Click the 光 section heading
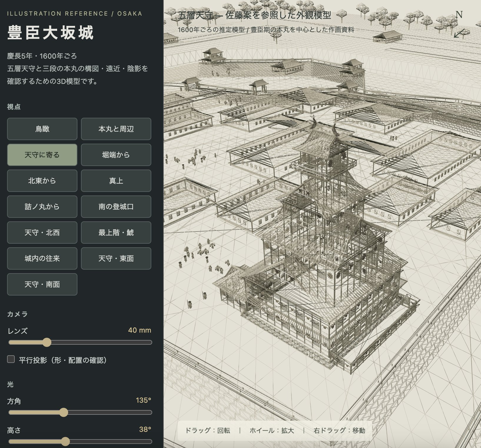 tap(10, 384)
